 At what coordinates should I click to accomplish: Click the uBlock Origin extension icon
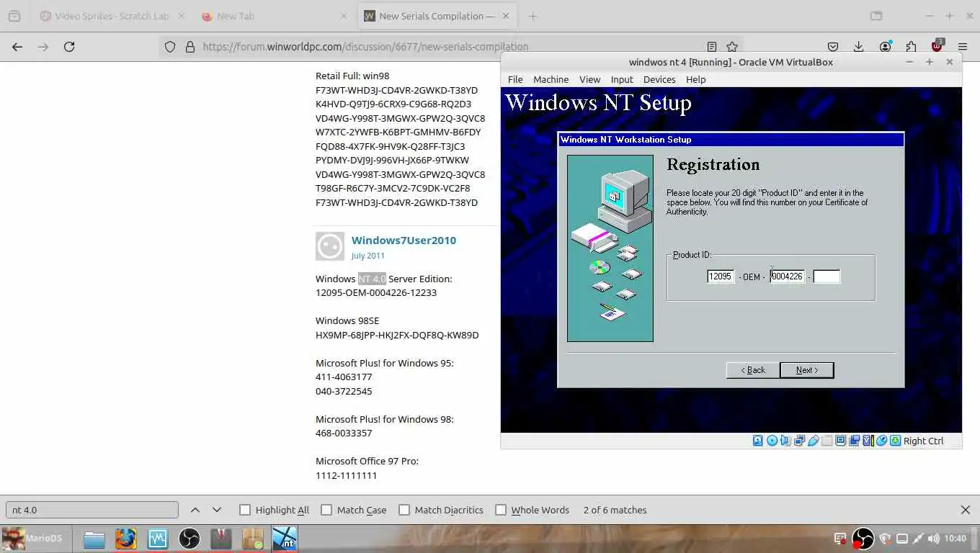click(x=937, y=46)
